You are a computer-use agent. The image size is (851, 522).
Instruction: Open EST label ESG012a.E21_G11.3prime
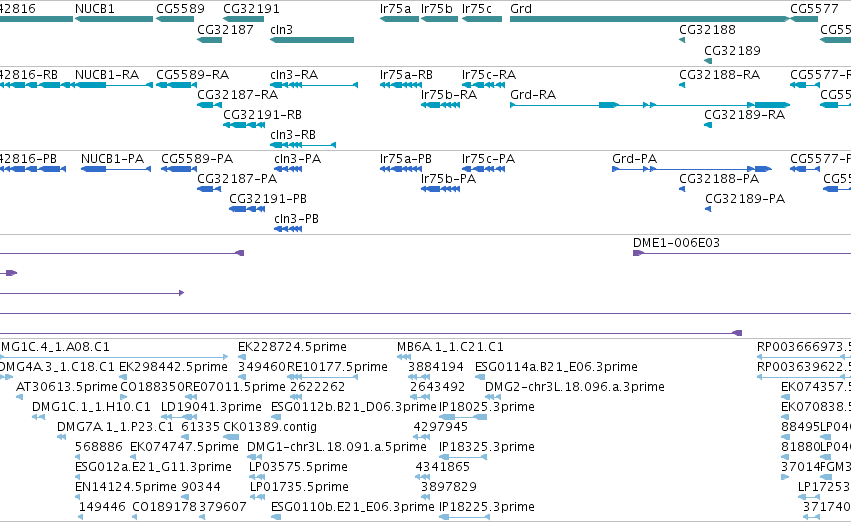(x=153, y=467)
